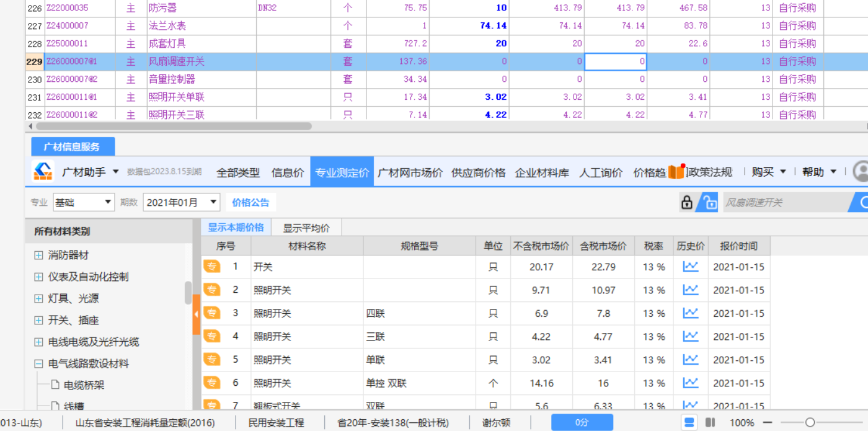Image resolution: width=868 pixels, height=431 pixels.
Task: Click the 专 badge on 四联 row
Action: coord(212,313)
